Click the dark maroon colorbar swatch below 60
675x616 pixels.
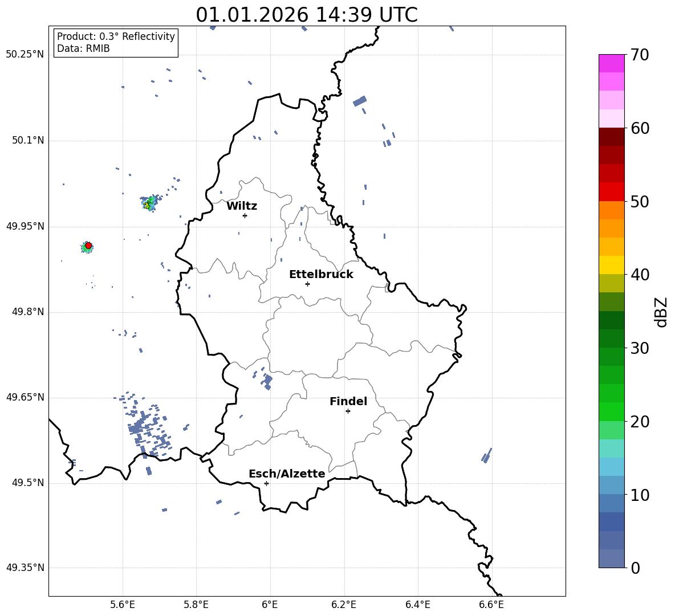612,137
